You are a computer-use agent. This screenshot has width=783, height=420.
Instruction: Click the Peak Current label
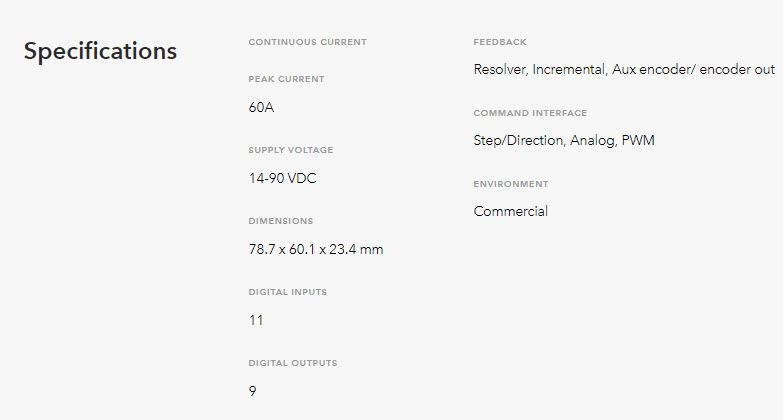click(x=287, y=79)
